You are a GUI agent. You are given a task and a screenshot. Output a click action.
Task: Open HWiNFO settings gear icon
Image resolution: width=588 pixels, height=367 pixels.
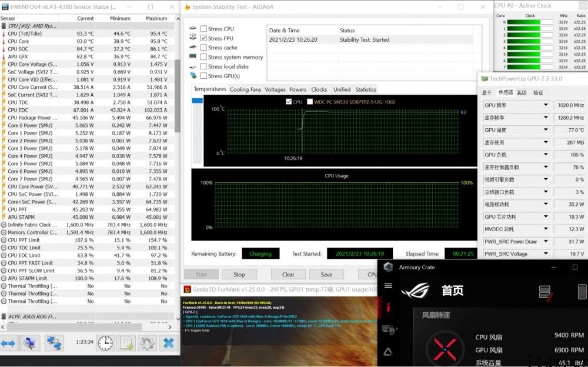[147, 343]
